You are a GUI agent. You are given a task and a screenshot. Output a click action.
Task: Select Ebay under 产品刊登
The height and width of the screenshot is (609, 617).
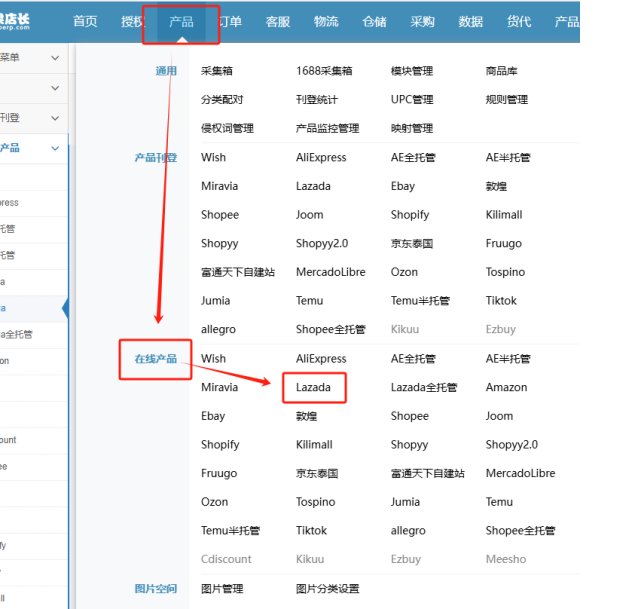point(403,186)
